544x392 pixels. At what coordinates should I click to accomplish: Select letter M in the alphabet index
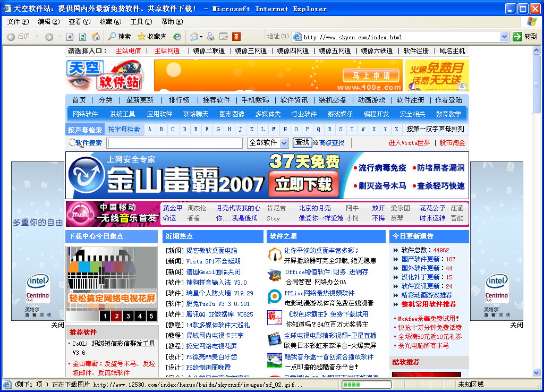click(274, 129)
